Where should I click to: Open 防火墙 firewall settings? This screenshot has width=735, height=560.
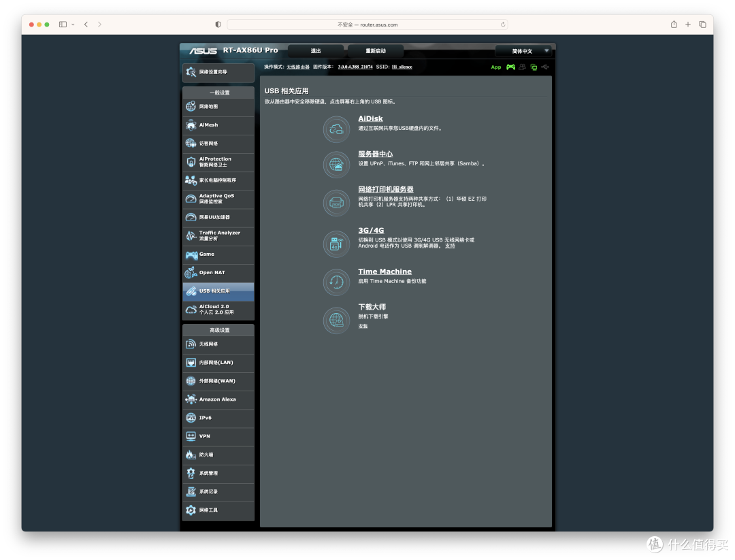coord(218,455)
